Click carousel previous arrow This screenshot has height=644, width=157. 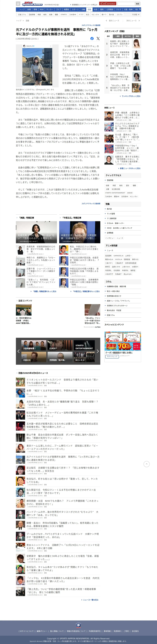18,351
